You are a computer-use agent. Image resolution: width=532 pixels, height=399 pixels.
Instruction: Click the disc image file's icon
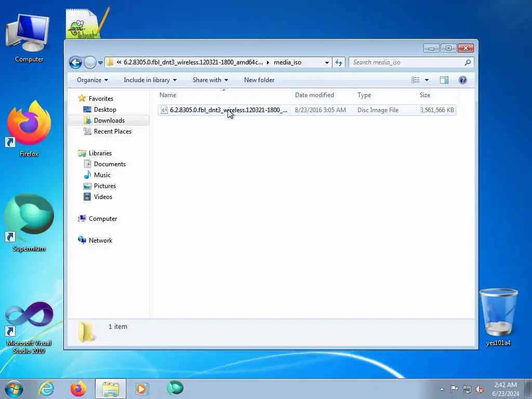pos(164,110)
